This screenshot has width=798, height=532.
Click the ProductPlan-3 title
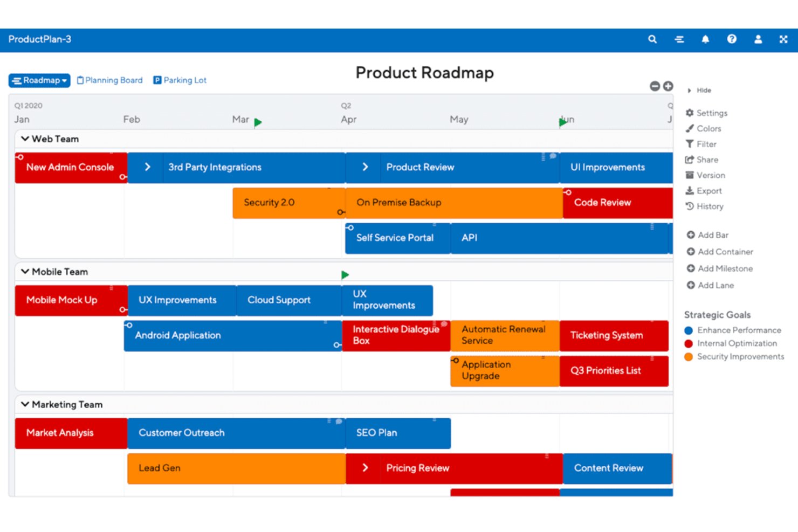(x=40, y=39)
